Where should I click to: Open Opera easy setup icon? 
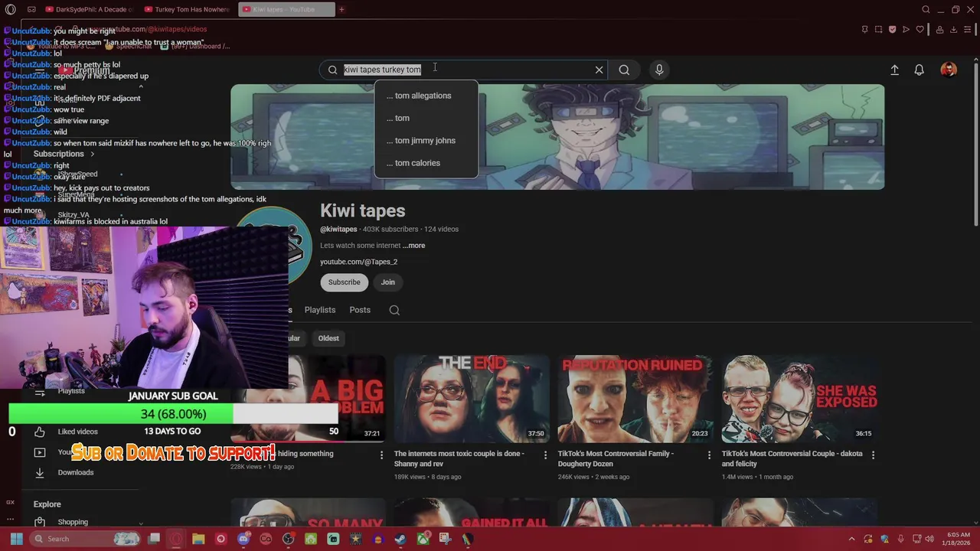tap(968, 29)
